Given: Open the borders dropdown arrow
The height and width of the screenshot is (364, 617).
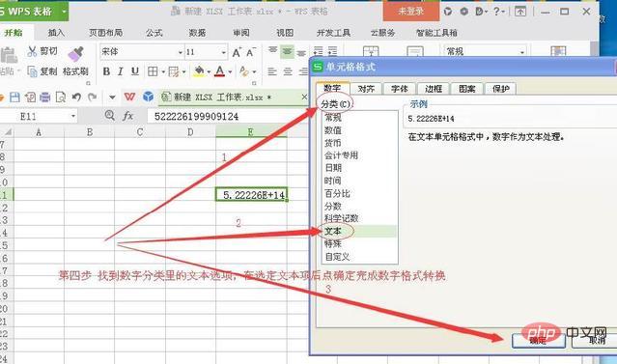Looking at the screenshot, I should pyautogui.click(x=162, y=71).
